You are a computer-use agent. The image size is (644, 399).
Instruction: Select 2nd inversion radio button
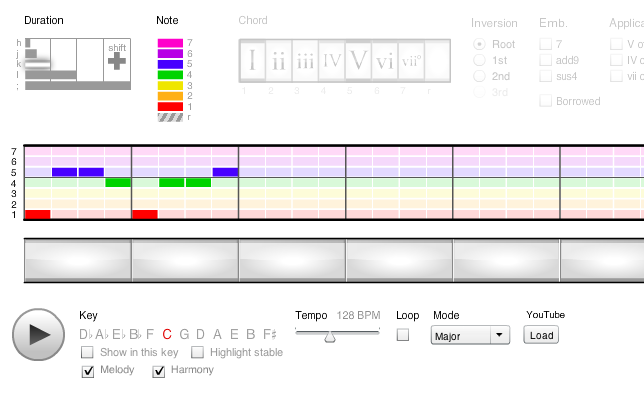(479, 76)
